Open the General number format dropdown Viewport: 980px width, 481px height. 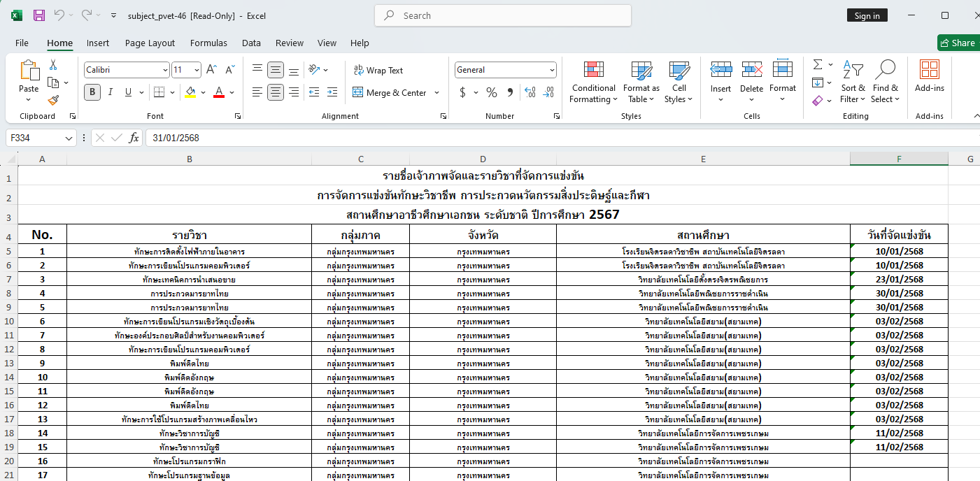tap(552, 70)
